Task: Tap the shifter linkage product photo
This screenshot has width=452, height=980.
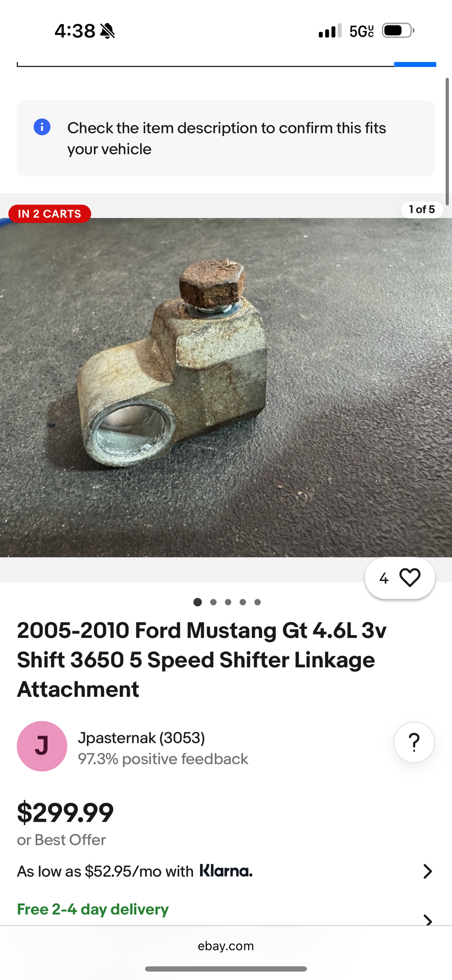Action: [x=226, y=387]
